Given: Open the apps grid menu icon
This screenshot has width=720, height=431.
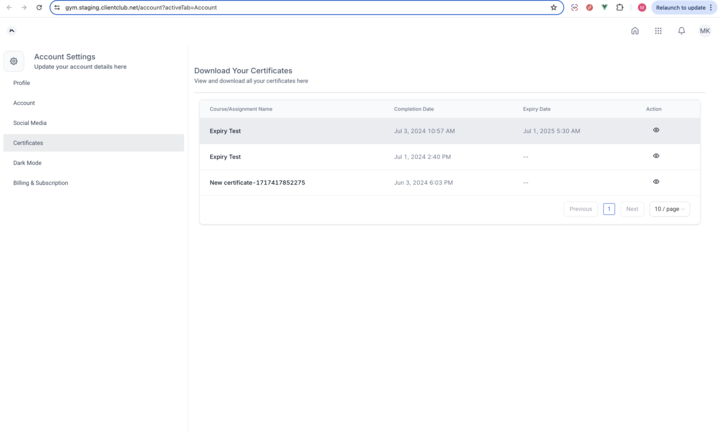Looking at the screenshot, I should click(x=658, y=31).
